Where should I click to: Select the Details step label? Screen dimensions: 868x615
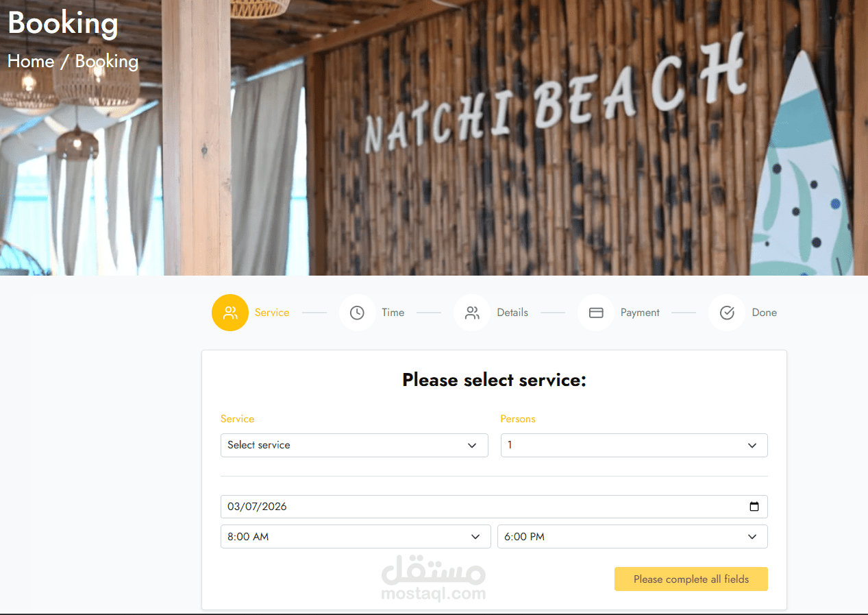(x=512, y=313)
